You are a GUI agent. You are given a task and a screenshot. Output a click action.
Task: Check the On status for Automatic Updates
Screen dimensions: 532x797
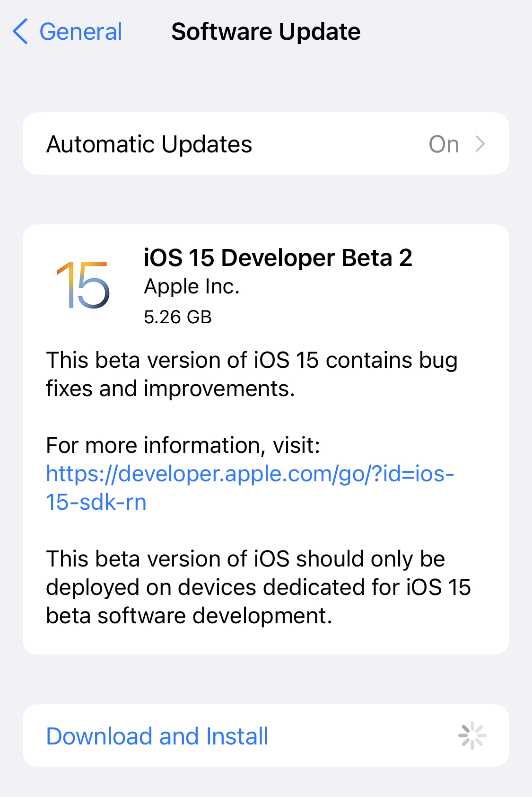coord(444,143)
